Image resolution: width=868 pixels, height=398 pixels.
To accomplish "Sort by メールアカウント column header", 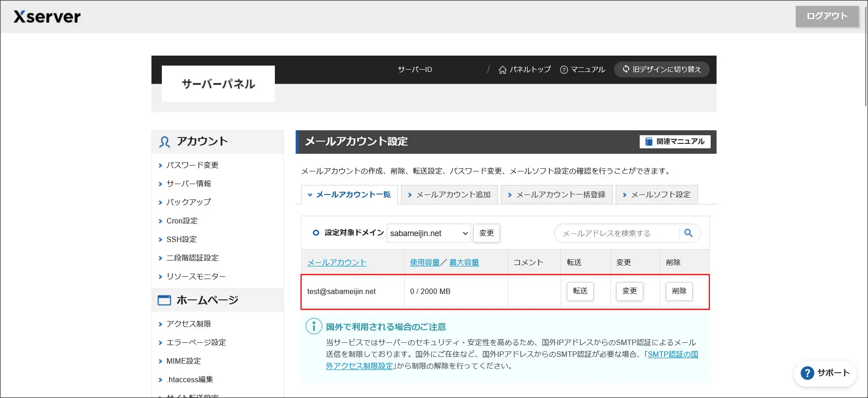I will click(x=337, y=262).
